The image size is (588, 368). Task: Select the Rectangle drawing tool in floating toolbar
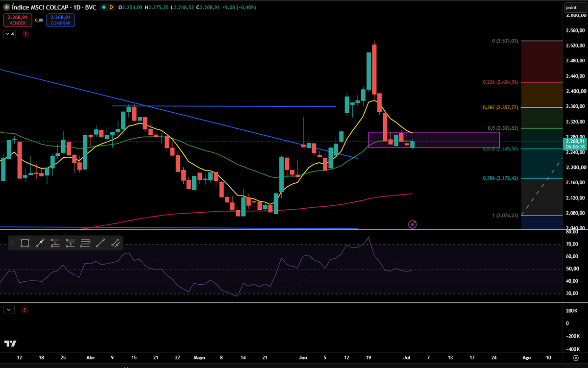[25, 243]
